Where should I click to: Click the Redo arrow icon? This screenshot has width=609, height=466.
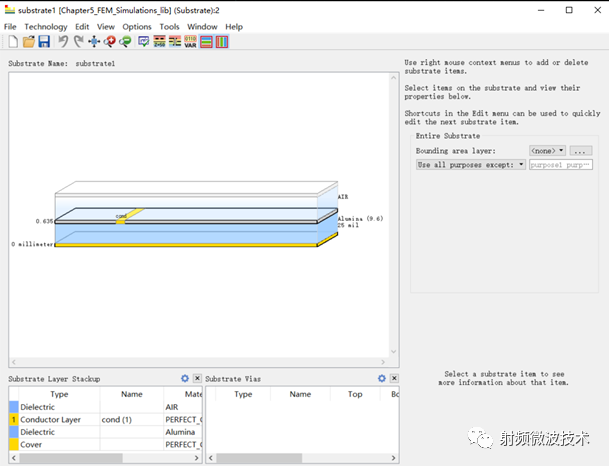pyautogui.click(x=78, y=42)
